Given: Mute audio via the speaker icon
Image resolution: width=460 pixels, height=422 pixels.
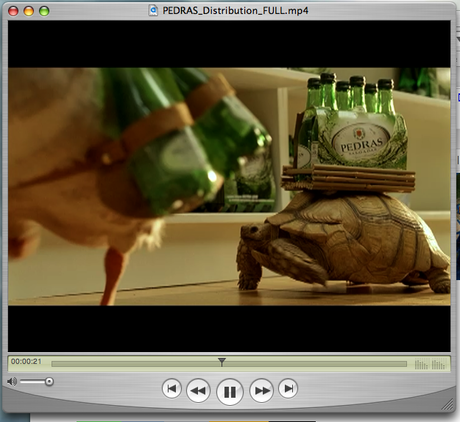Looking at the screenshot, I should coord(12,381).
